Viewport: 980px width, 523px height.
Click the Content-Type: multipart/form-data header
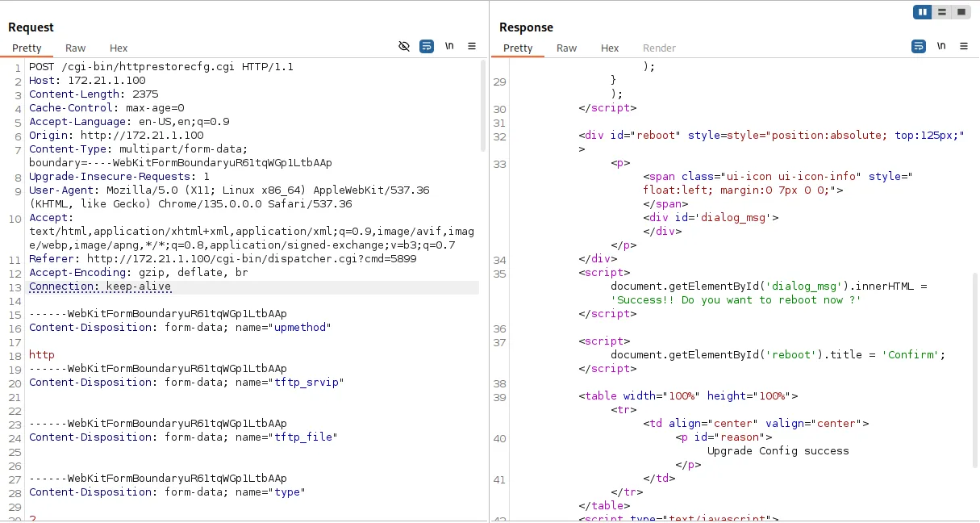tap(139, 149)
